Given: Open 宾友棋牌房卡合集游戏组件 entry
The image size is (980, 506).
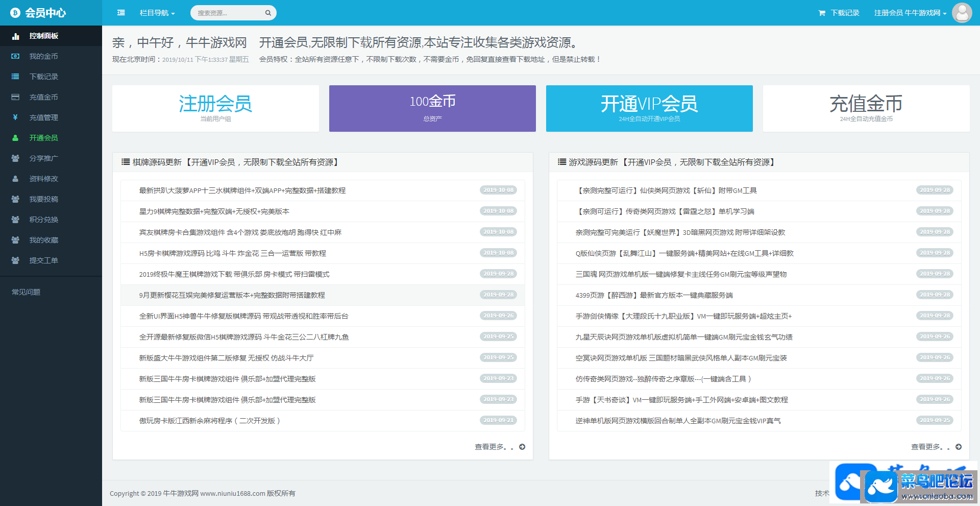Looking at the screenshot, I should 323,232.
